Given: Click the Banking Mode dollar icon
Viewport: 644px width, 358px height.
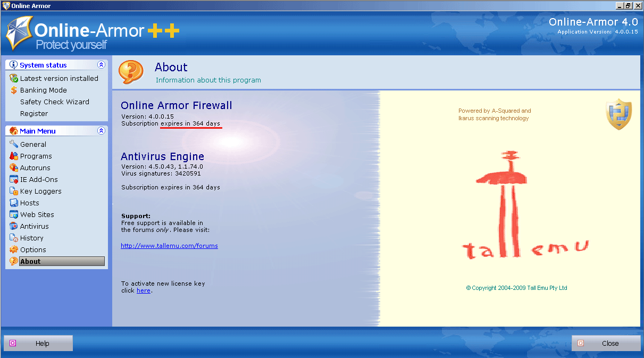Looking at the screenshot, I should point(14,90).
